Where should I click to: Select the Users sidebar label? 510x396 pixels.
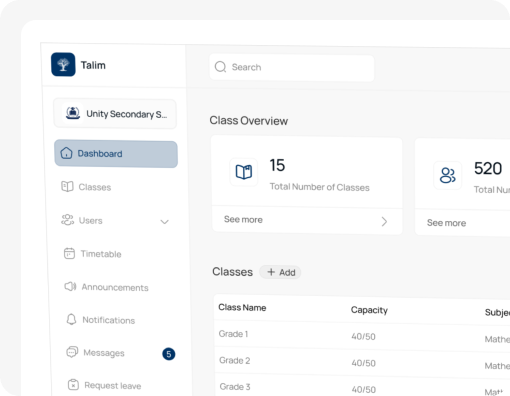(90, 221)
